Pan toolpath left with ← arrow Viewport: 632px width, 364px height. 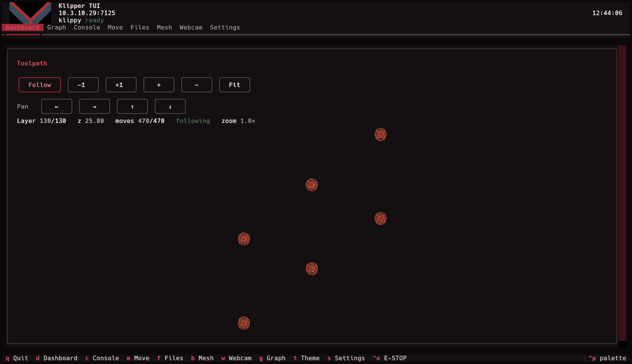pos(57,106)
